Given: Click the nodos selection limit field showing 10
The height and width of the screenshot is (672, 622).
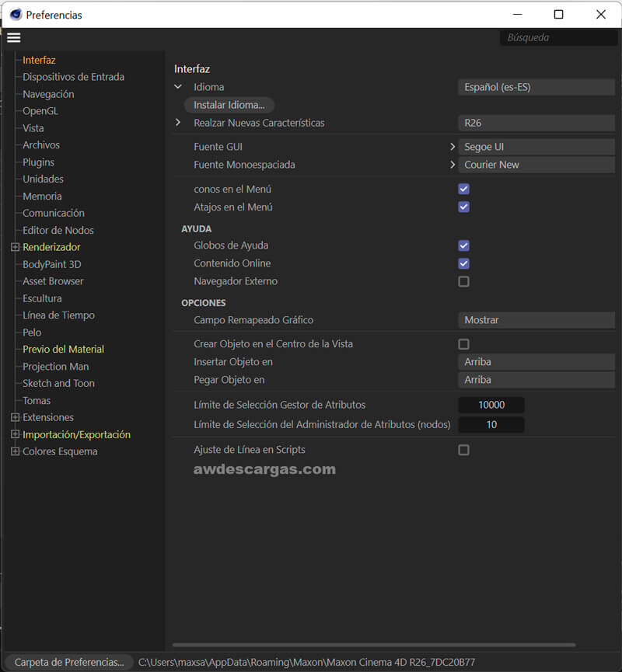Looking at the screenshot, I should (x=491, y=425).
